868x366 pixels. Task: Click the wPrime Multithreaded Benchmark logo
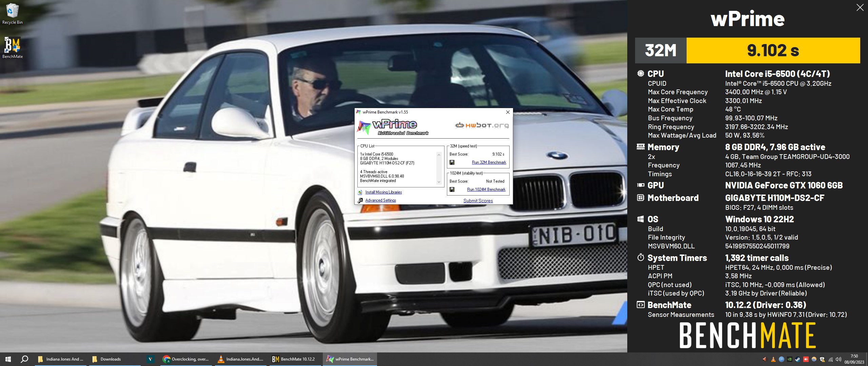392,127
